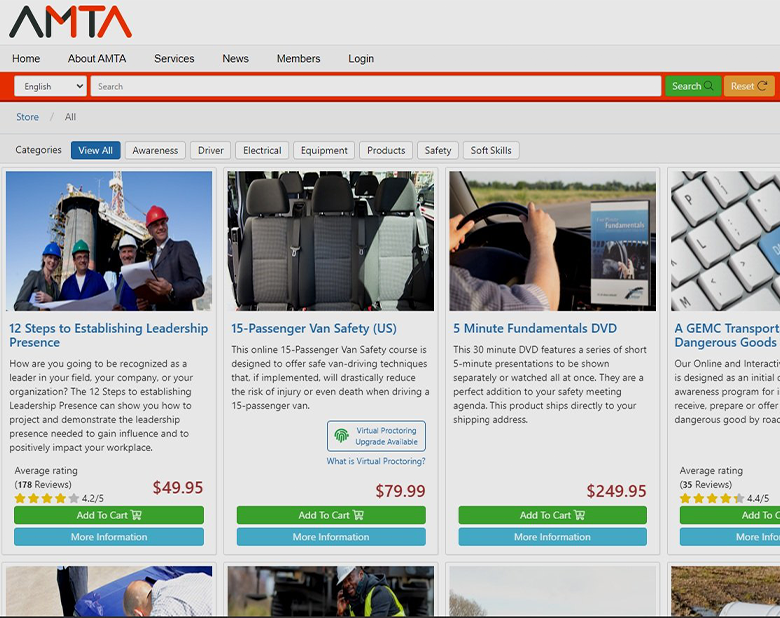Viewport: 780px width, 618px height.
Task: Open the English language dropdown
Action: pos(50,87)
